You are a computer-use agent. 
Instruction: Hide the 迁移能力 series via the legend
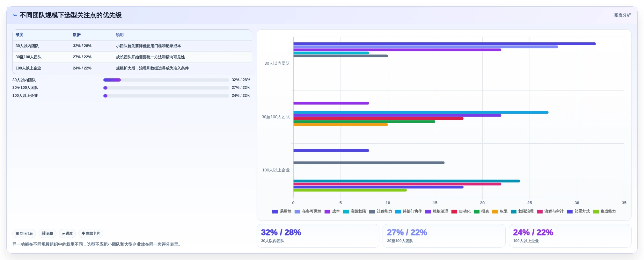(x=381, y=212)
